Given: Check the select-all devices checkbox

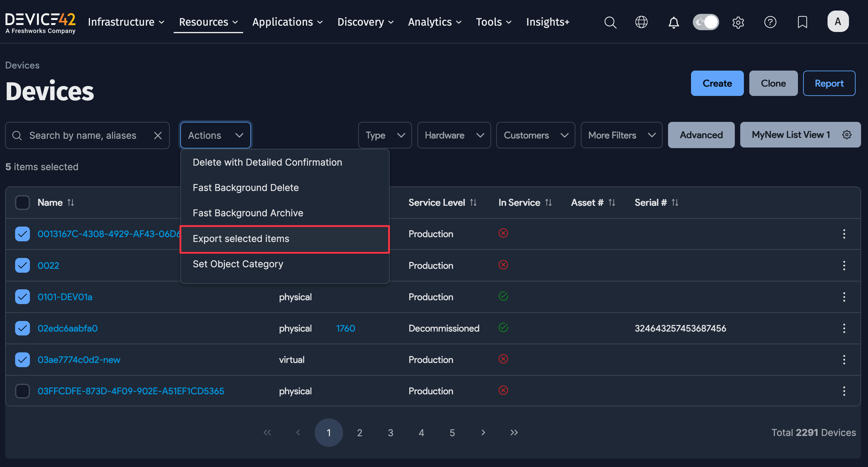Looking at the screenshot, I should pyautogui.click(x=22, y=202).
